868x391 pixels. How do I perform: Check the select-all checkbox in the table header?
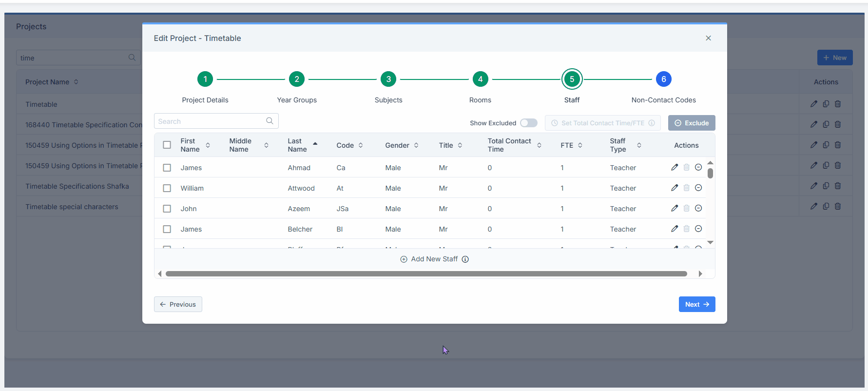pos(167,145)
